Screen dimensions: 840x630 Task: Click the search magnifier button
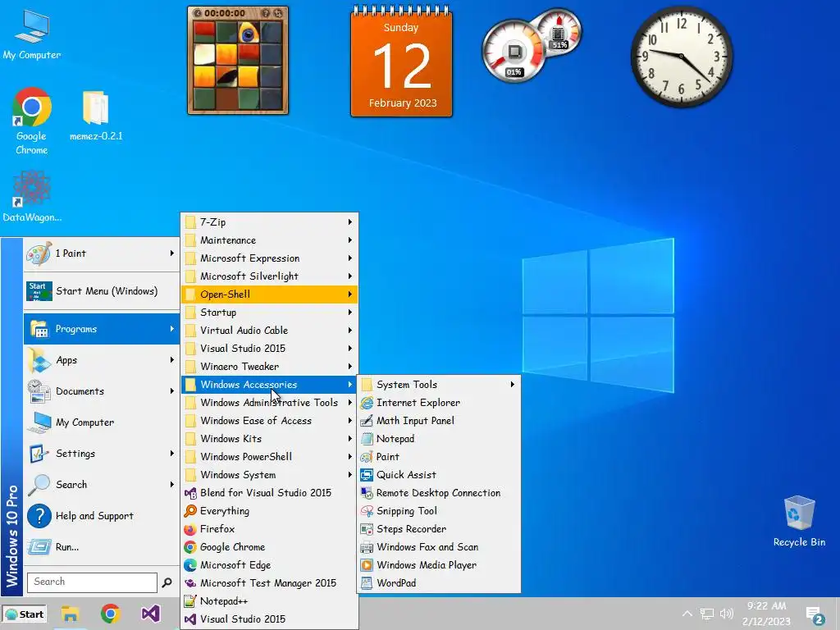(167, 582)
